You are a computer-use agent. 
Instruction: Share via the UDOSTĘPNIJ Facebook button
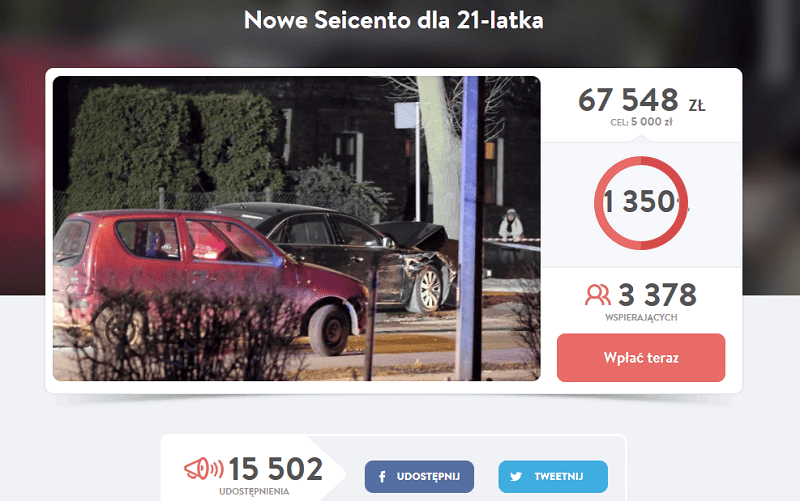(x=419, y=477)
